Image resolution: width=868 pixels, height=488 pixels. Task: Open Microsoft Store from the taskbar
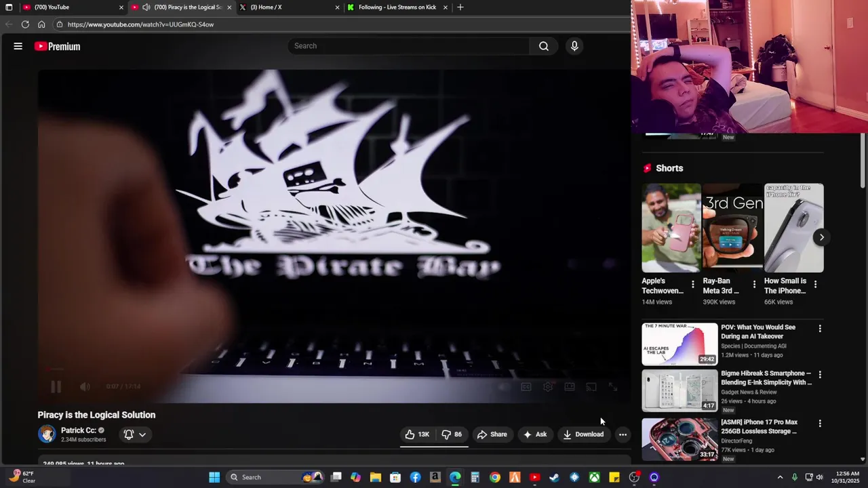pos(395,477)
